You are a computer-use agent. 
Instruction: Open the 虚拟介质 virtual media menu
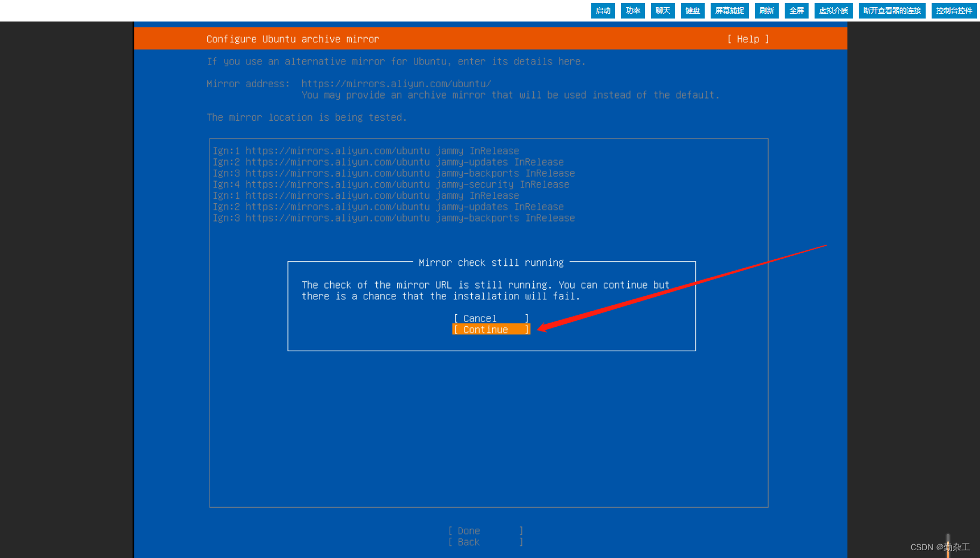coord(834,11)
